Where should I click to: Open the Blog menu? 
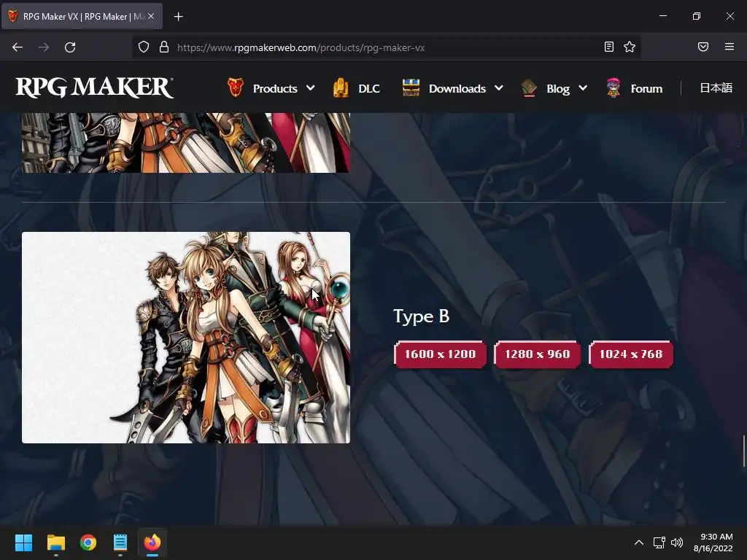point(558,88)
